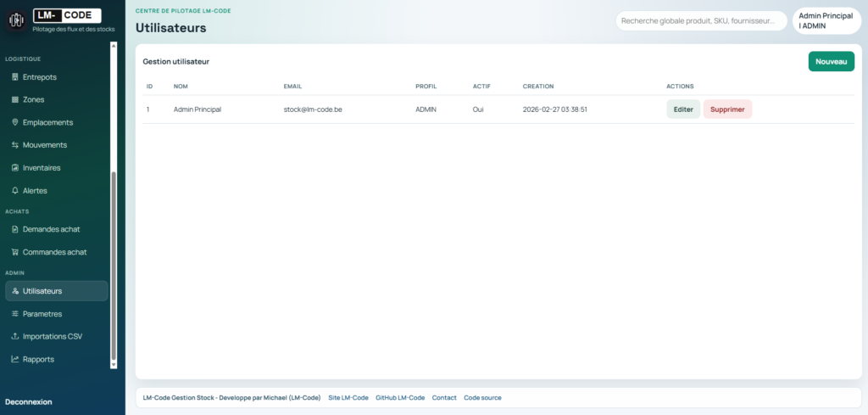This screenshot has height=415, width=868.
Task: Click the Importations CSV upload icon
Action: [x=15, y=336]
